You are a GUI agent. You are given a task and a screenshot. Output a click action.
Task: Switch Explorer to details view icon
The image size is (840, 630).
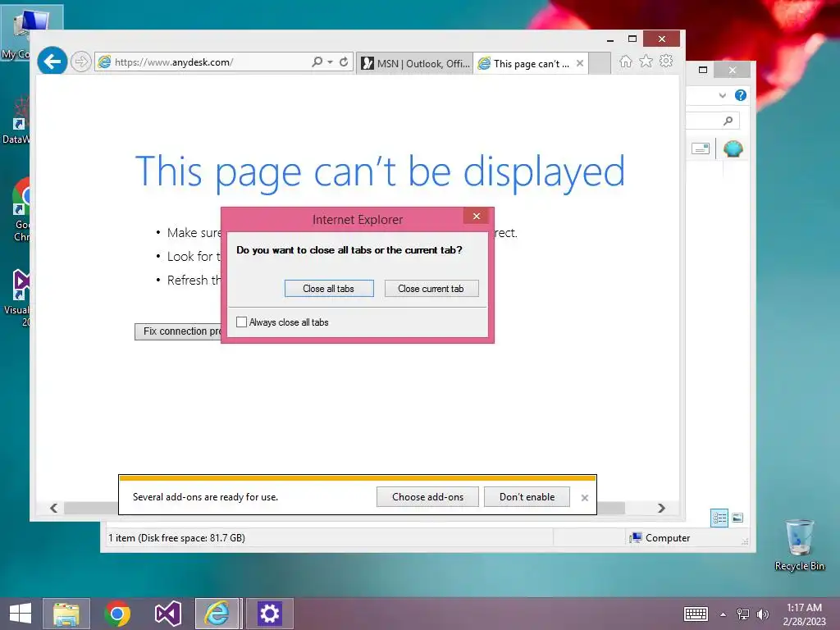click(719, 518)
